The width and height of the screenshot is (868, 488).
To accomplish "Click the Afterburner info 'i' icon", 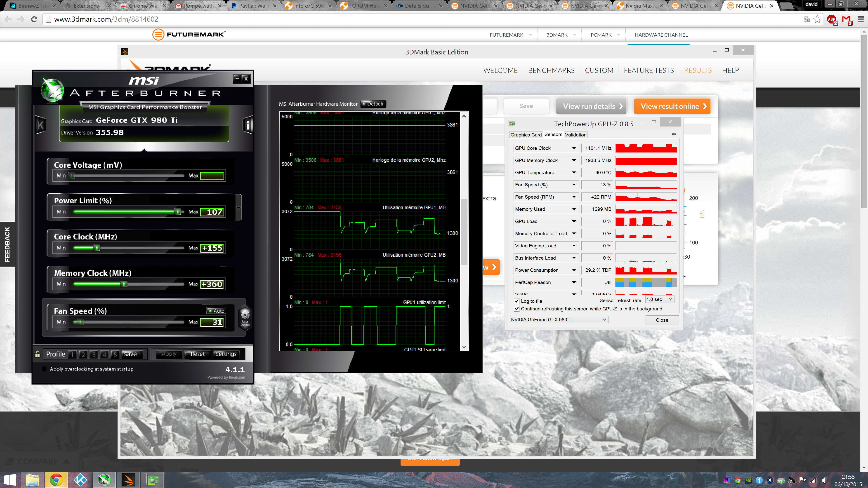I will point(248,125).
